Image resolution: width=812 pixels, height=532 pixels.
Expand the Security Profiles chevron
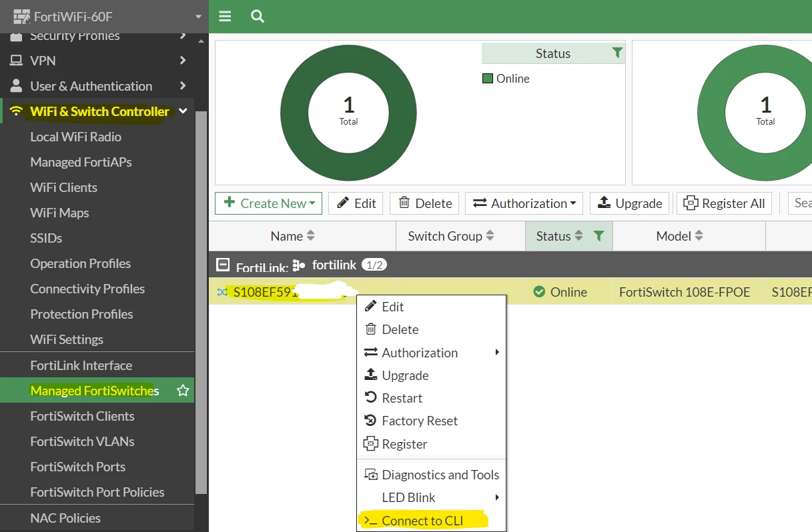pyautogui.click(x=183, y=35)
